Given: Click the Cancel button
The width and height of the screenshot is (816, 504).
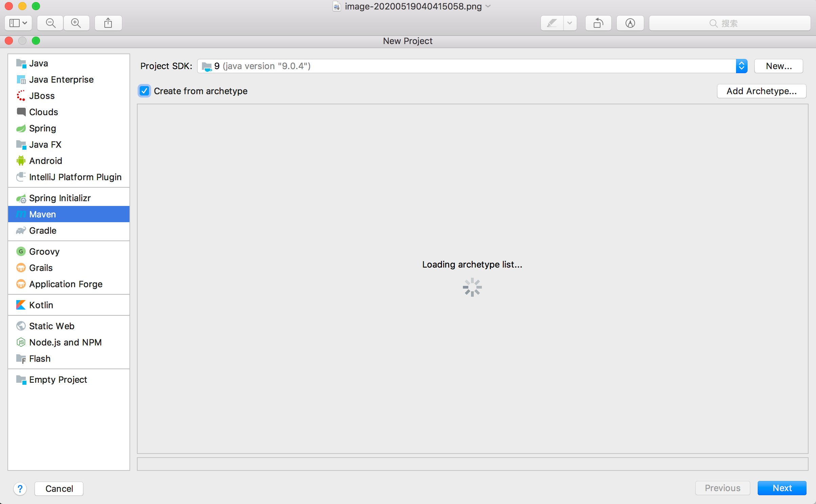Looking at the screenshot, I should tap(59, 488).
